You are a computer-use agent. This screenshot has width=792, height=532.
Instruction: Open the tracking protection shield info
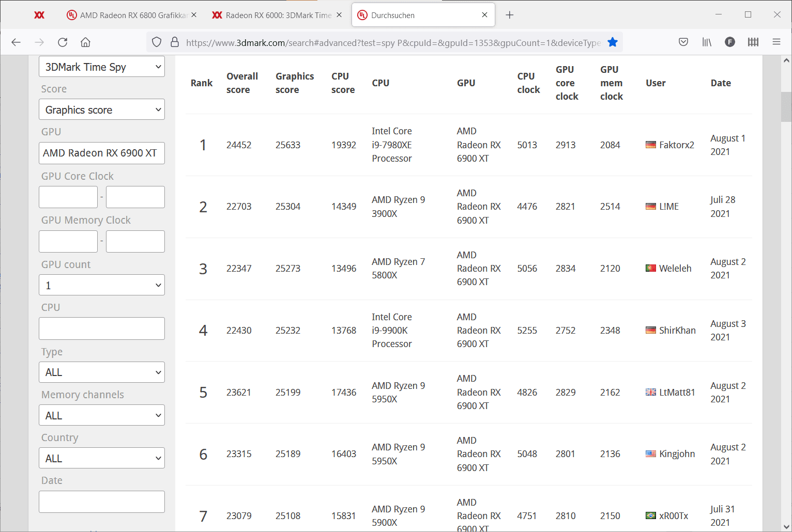pyautogui.click(x=157, y=42)
